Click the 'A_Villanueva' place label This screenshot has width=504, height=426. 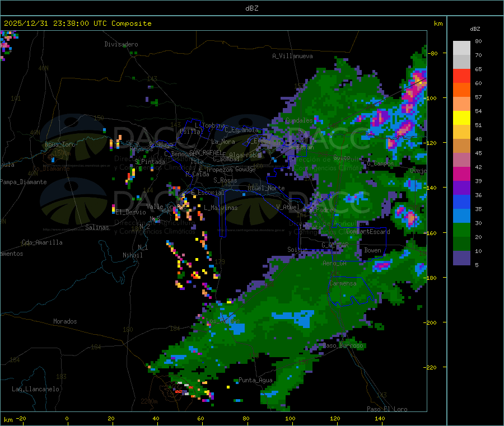(x=292, y=56)
